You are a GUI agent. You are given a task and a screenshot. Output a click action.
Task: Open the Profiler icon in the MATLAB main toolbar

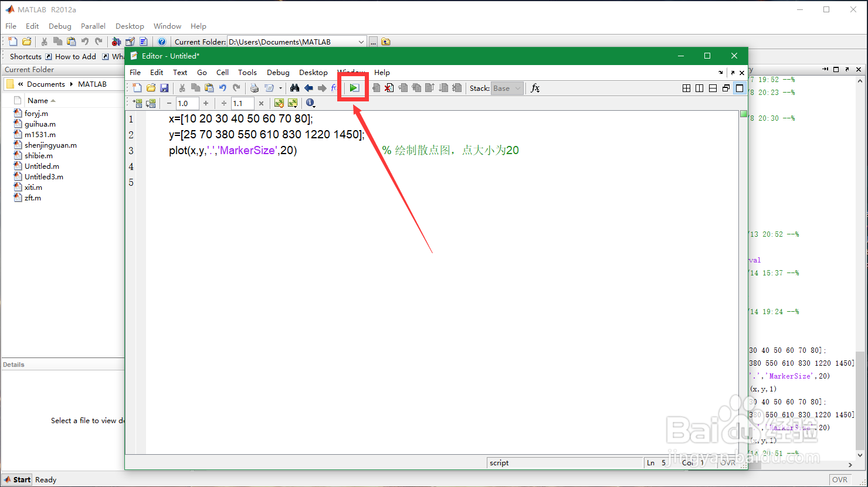[143, 42]
